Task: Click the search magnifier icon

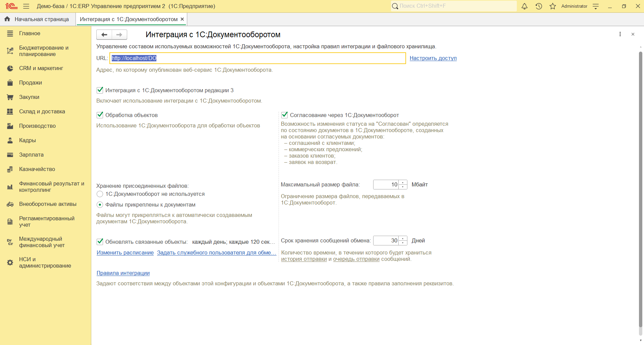Action: coord(395,6)
